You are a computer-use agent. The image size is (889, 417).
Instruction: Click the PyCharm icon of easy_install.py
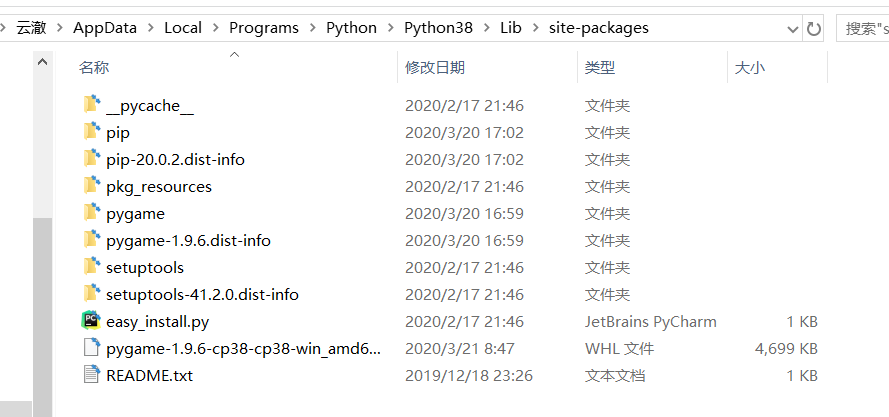click(x=91, y=321)
